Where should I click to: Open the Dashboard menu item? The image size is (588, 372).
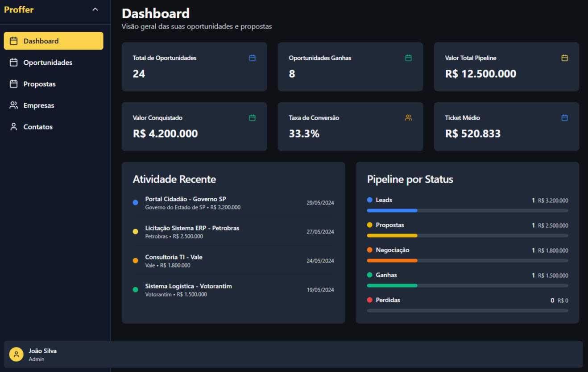point(54,41)
